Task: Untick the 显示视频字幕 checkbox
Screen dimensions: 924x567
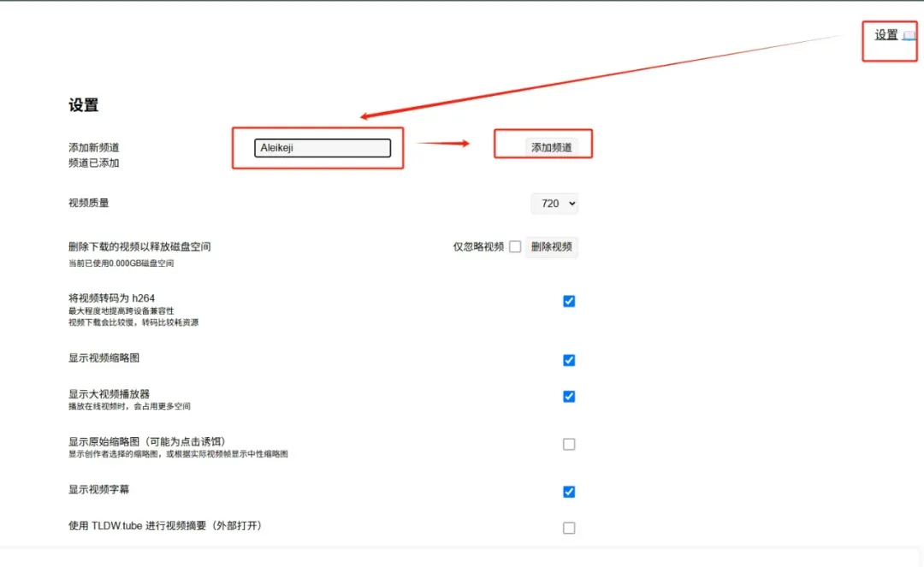Action: click(x=569, y=492)
